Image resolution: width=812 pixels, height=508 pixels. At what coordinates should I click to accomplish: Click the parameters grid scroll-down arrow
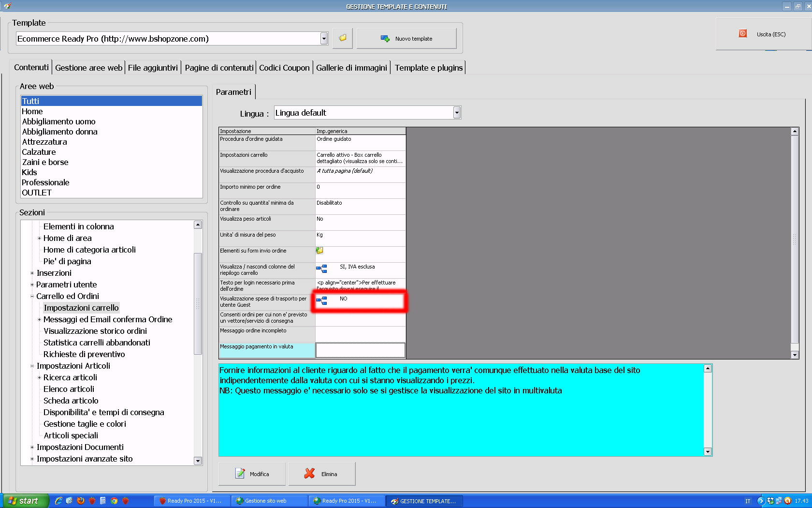[795, 355]
